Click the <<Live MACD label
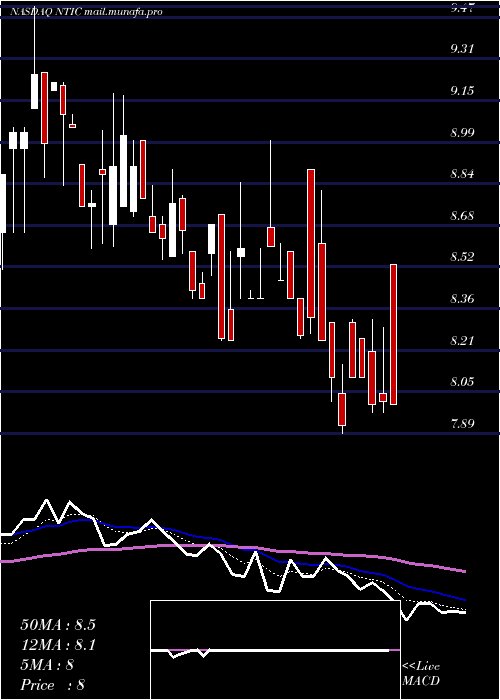The image size is (500, 700). tap(421, 674)
